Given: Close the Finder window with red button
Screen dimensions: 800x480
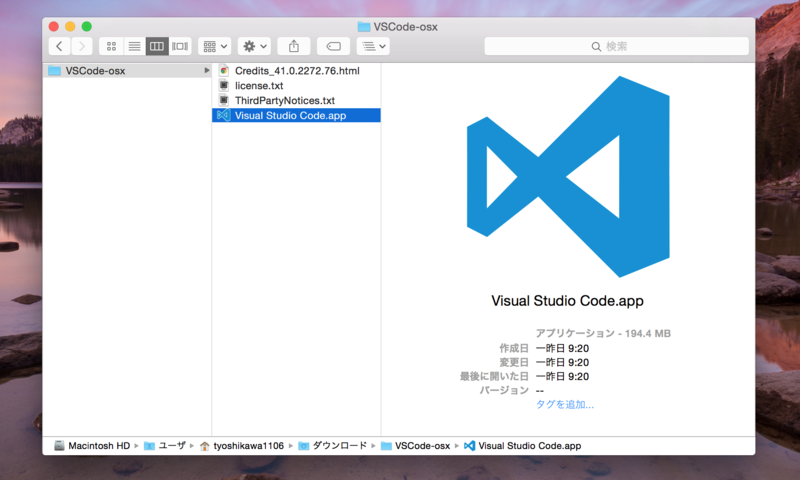Looking at the screenshot, I should pyautogui.click(x=54, y=26).
